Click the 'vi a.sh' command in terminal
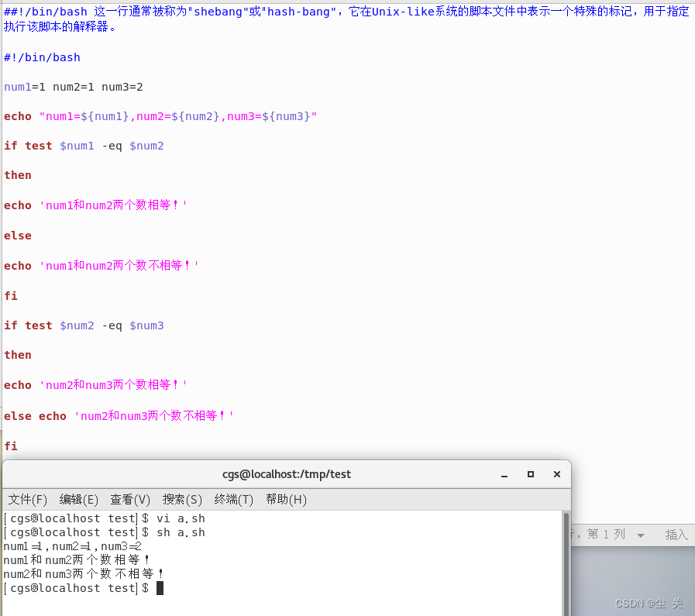The height and width of the screenshot is (616, 695). click(x=181, y=518)
